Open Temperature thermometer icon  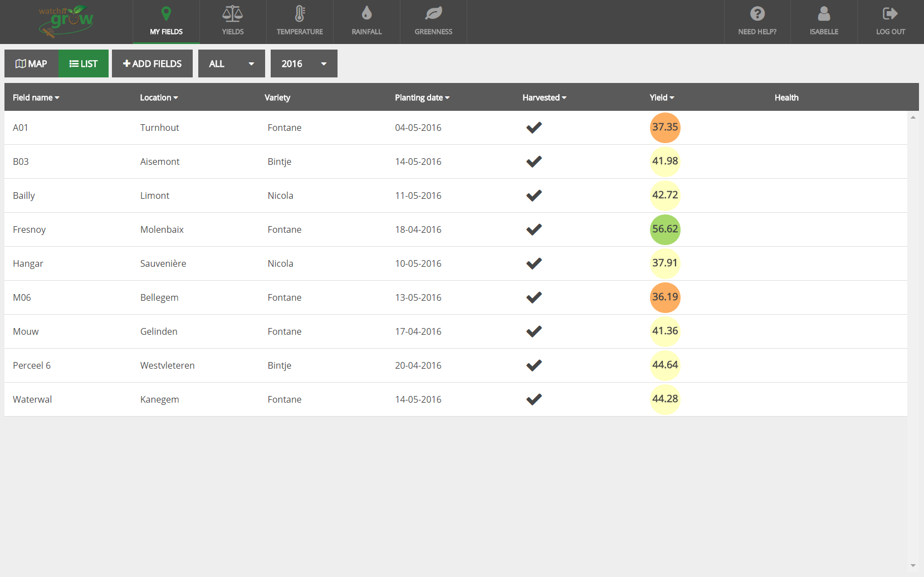[300, 13]
